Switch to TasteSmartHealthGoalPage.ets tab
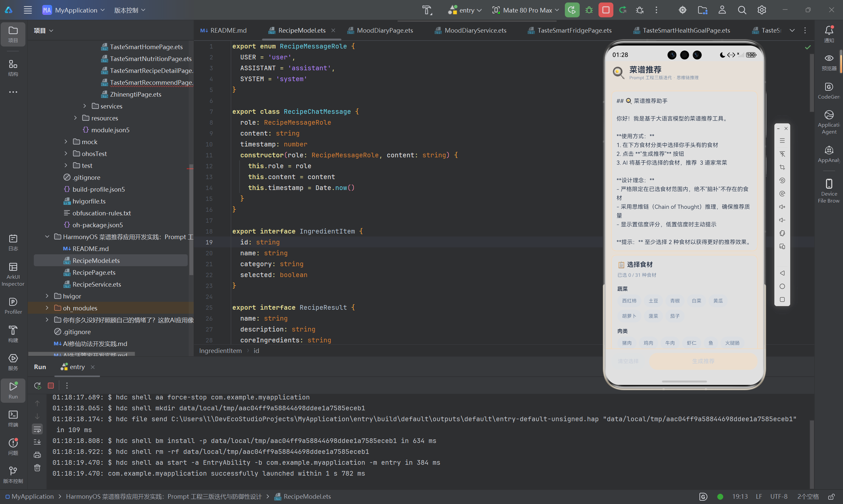The height and width of the screenshot is (504, 843). pyautogui.click(x=682, y=30)
